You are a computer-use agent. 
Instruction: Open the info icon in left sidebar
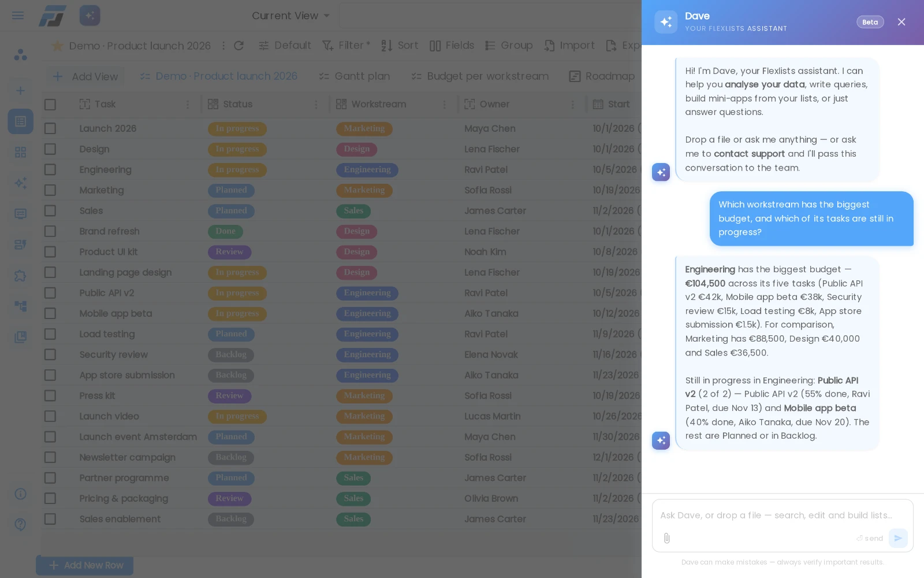(20, 494)
